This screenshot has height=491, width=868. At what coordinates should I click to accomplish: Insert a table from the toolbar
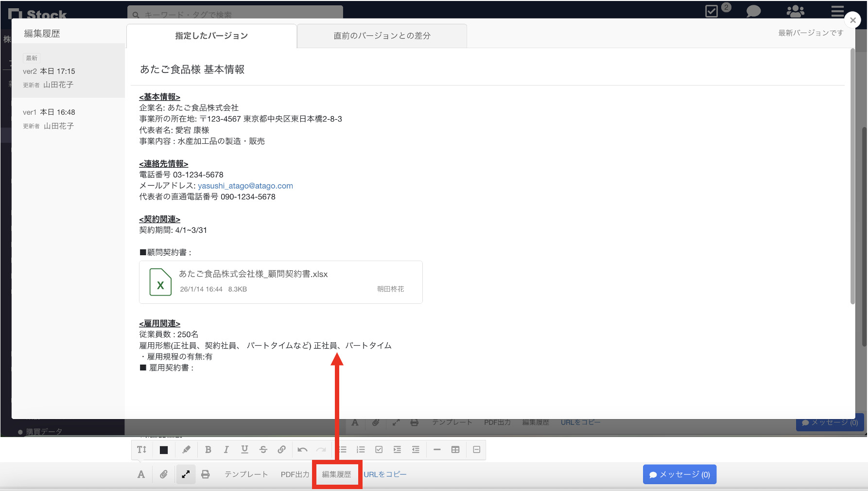tap(455, 450)
